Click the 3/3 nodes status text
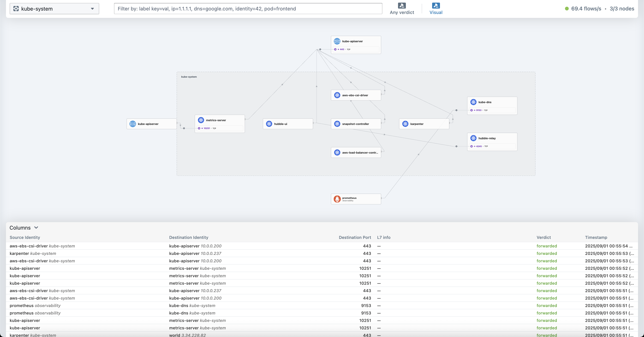The height and width of the screenshot is (337, 644). click(622, 9)
